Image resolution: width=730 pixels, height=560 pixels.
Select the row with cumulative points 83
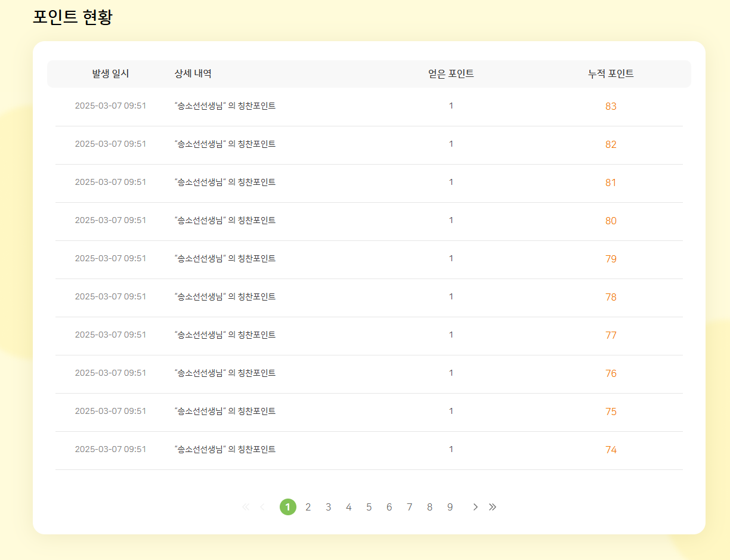click(x=369, y=106)
